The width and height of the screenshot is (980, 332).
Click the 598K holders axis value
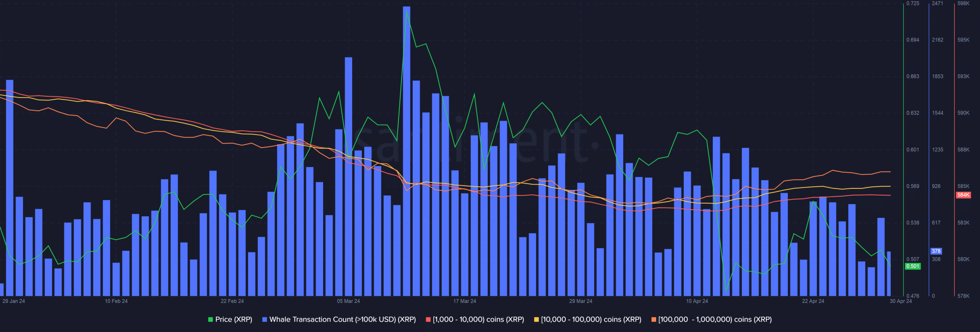coord(964,3)
